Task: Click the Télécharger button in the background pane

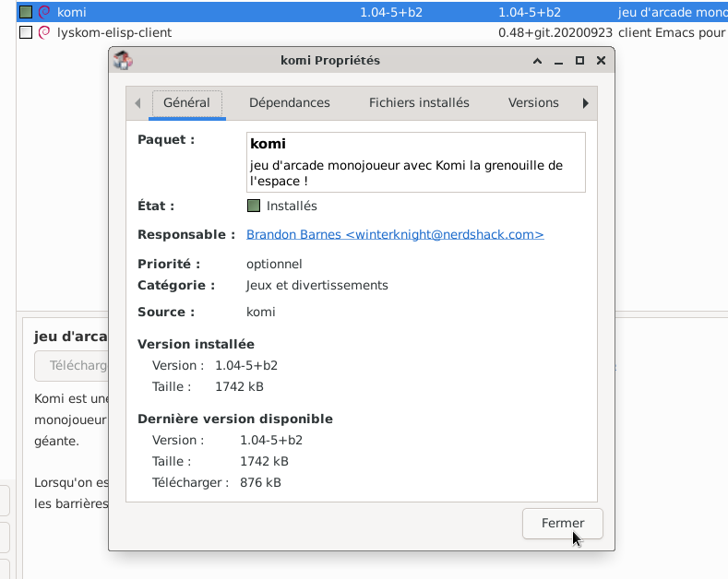Action: pos(71,366)
